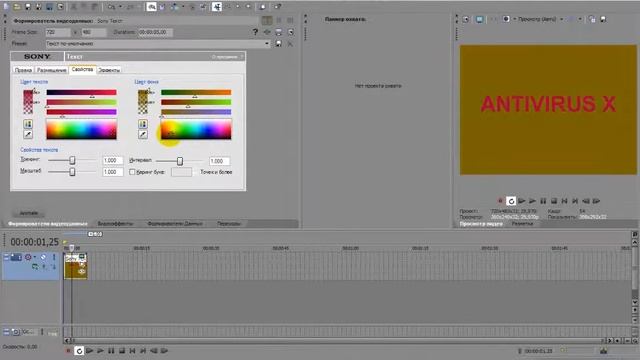
Task: Open the preview quality dropdown arrow
Action: tap(562, 19)
